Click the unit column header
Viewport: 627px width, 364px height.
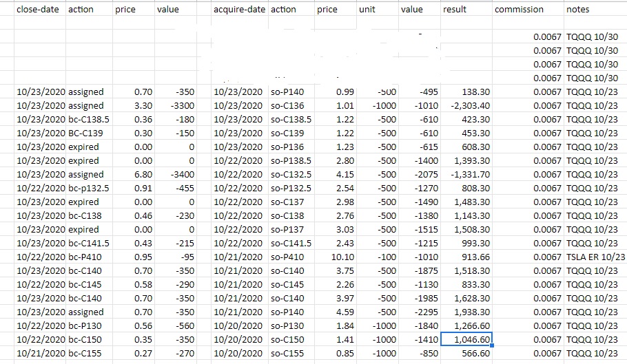click(x=367, y=10)
